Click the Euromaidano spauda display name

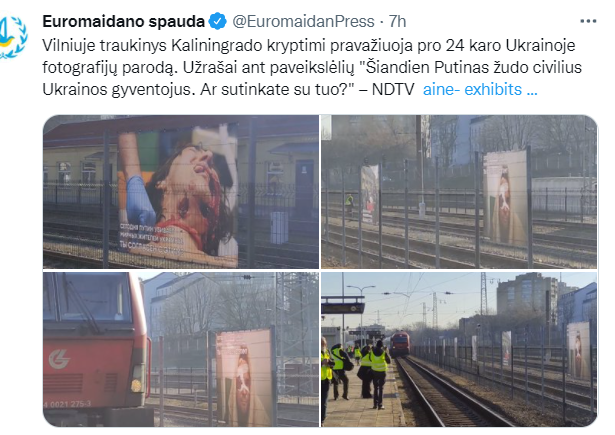[124, 22]
